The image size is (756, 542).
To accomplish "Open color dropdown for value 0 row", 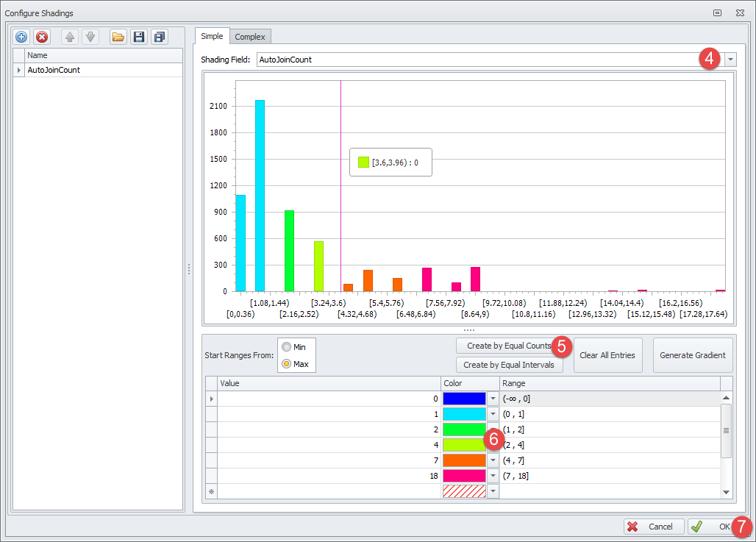I will (x=493, y=399).
